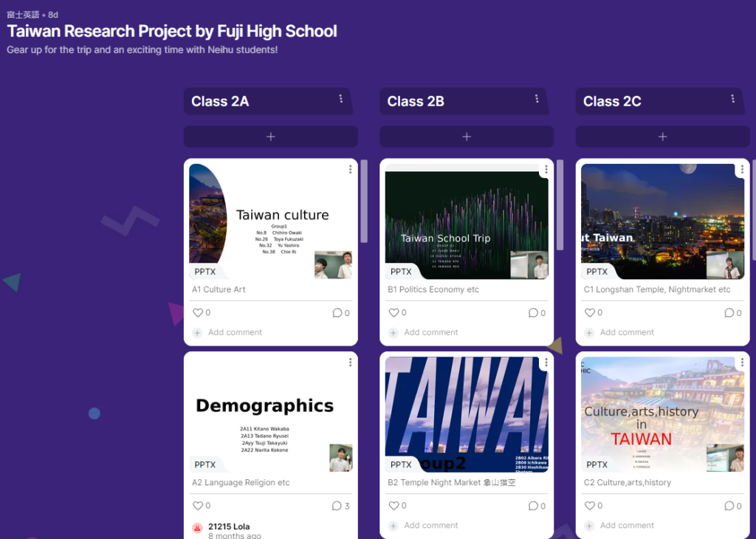
Task: Click the Class 2A column scrollbar
Action: click(364, 201)
